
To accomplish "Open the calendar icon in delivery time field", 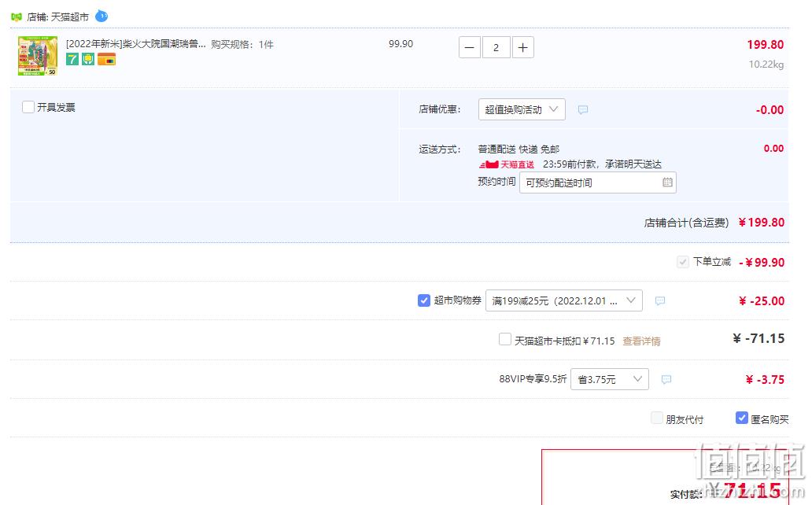I will point(667,182).
